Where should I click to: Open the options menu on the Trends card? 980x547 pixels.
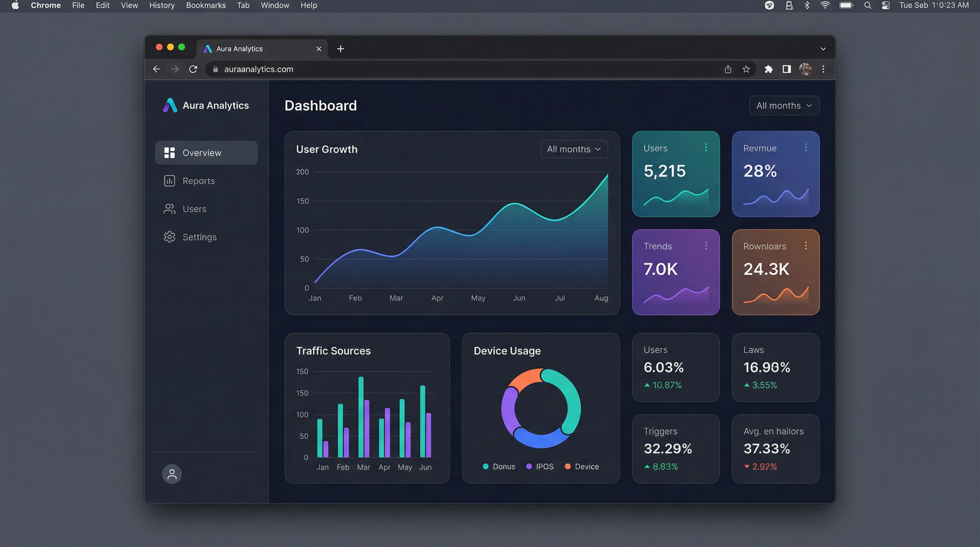707,245
